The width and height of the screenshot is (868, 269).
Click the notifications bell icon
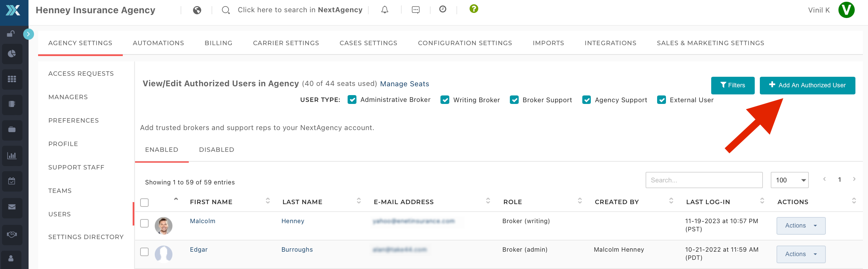point(385,10)
